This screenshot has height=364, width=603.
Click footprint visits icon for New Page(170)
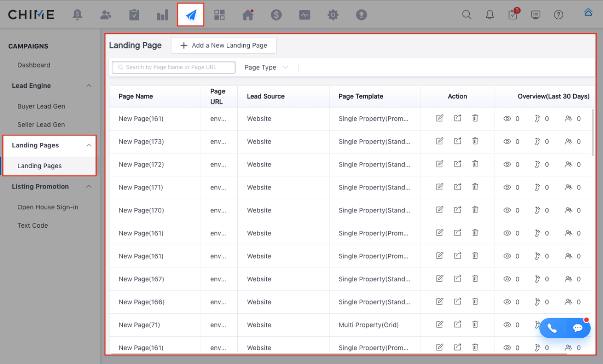(537, 210)
